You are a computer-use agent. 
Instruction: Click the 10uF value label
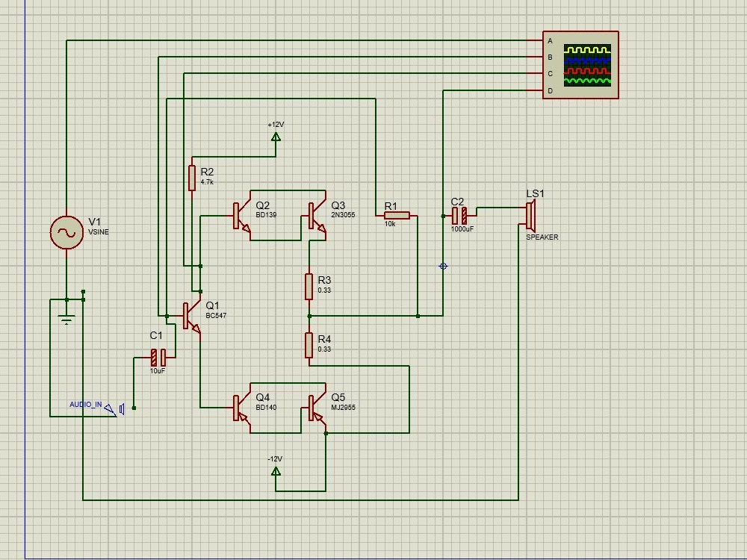coord(158,371)
